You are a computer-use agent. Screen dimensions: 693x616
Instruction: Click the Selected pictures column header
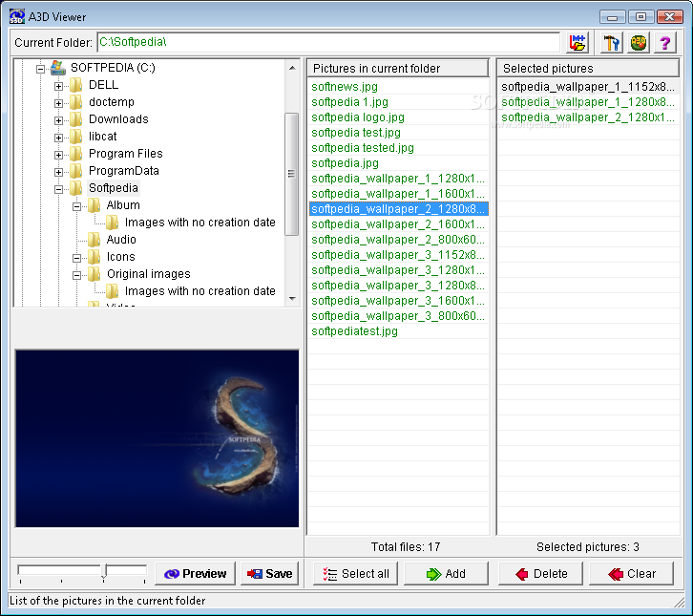click(x=588, y=68)
